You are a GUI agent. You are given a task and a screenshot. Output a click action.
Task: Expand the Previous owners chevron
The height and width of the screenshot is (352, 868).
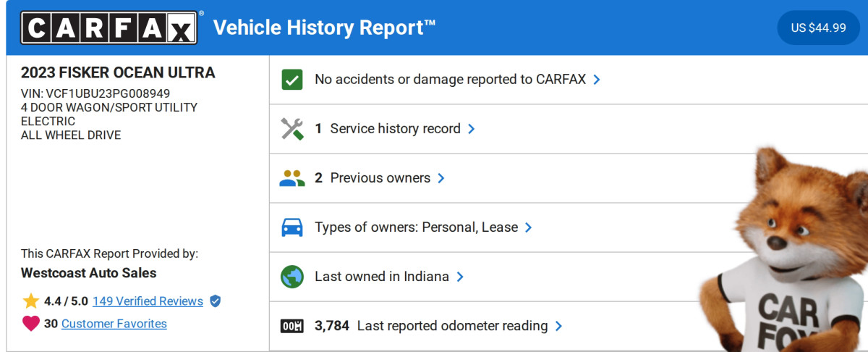pyautogui.click(x=441, y=178)
